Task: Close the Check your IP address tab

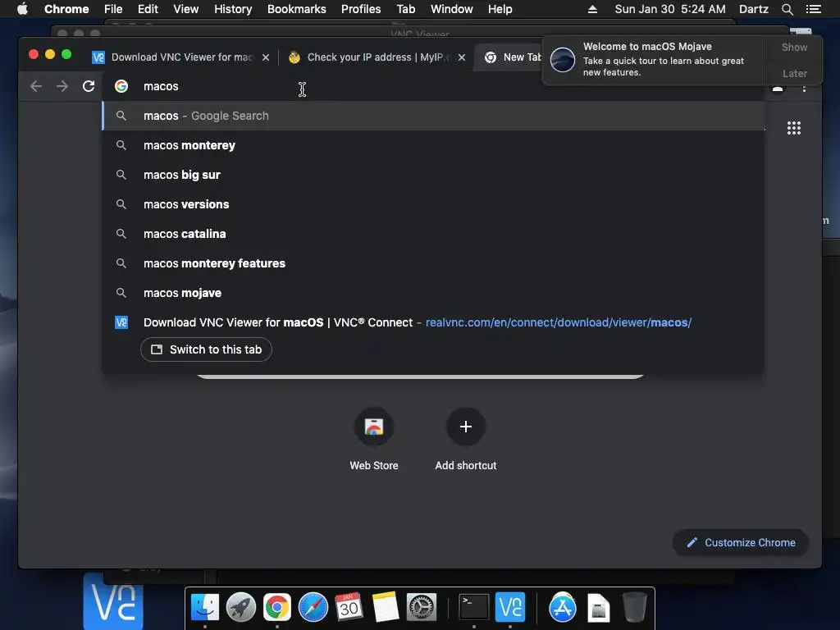Action: click(x=462, y=57)
